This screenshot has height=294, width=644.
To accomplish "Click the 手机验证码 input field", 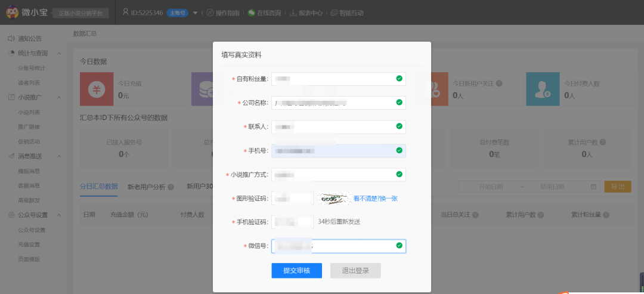I will 292,222.
